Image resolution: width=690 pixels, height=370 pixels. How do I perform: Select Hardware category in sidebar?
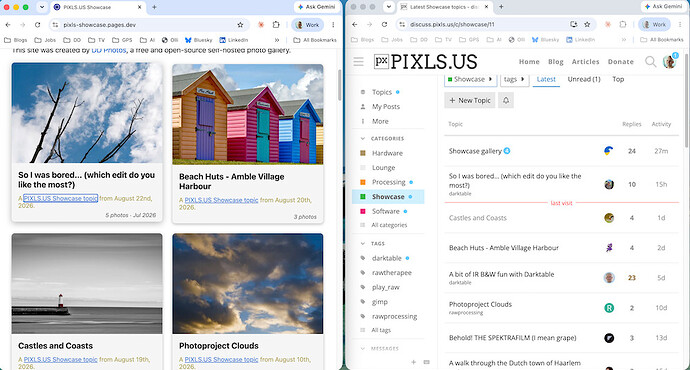coord(387,153)
